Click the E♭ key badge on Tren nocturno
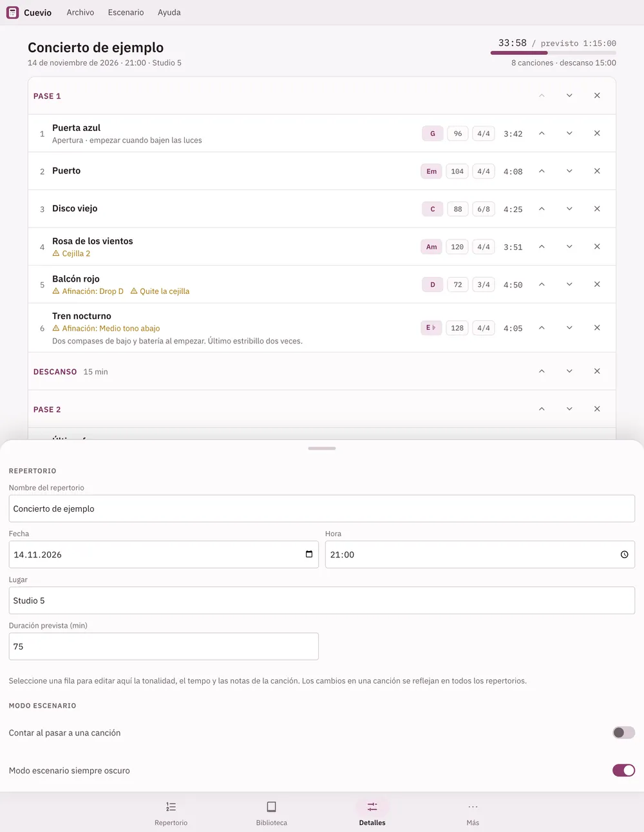This screenshot has height=832, width=644. coord(431,328)
